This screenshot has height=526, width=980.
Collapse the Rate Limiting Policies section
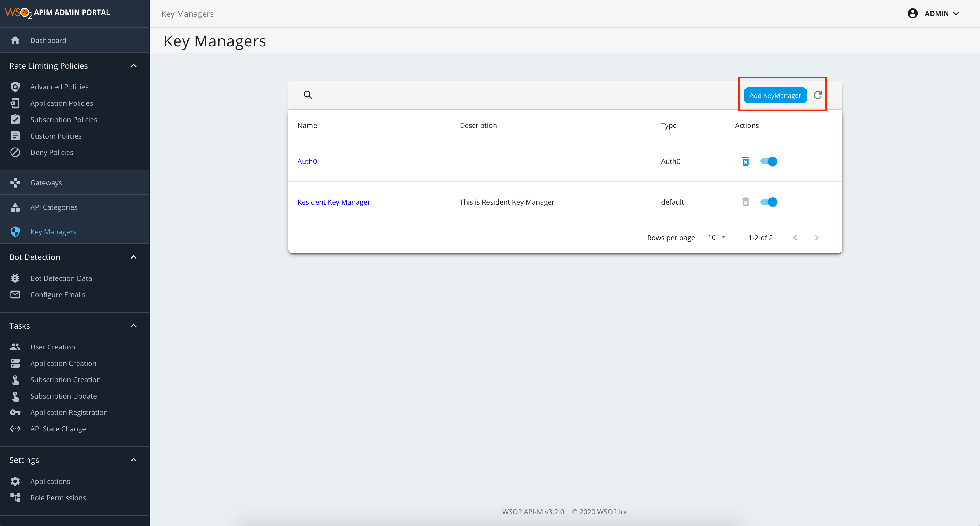[x=133, y=66]
